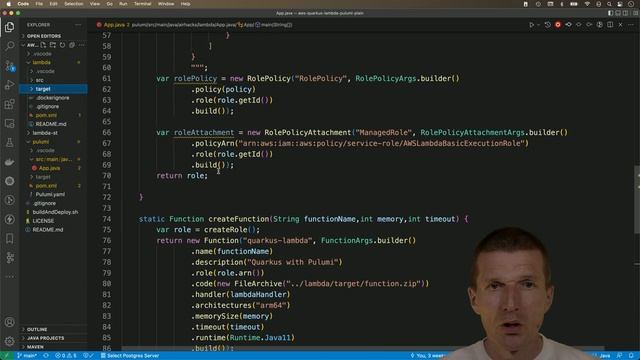Open errors and warnings count in status bar
The width and height of the screenshot is (640, 360).
coord(66,356)
